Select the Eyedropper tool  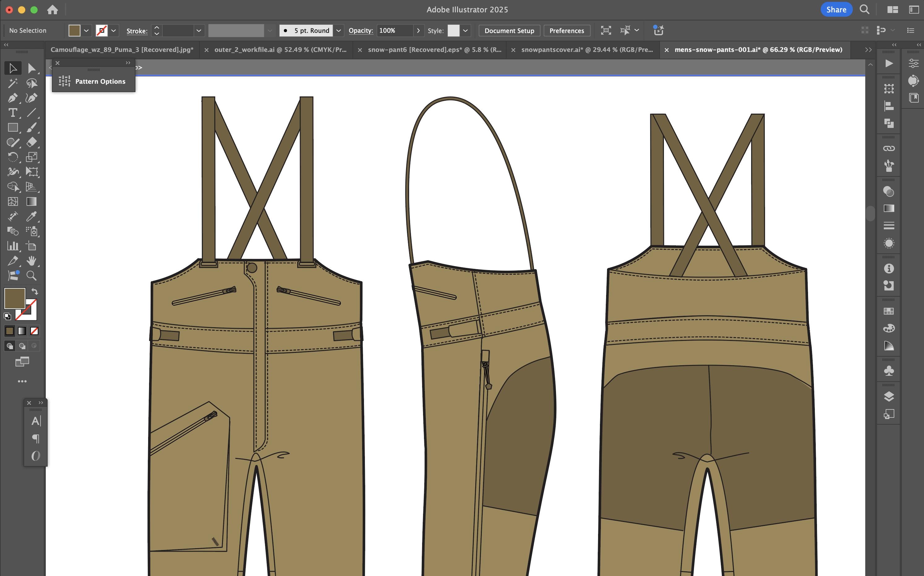click(x=32, y=216)
